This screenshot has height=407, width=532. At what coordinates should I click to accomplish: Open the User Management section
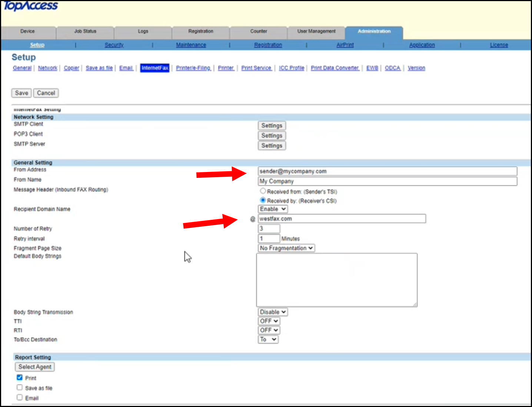pyautogui.click(x=316, y=32)
